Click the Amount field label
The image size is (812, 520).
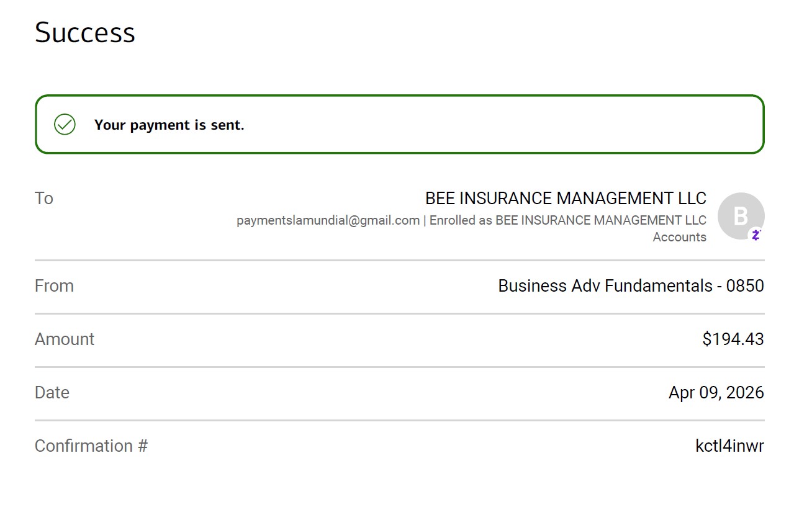(65, 339)
